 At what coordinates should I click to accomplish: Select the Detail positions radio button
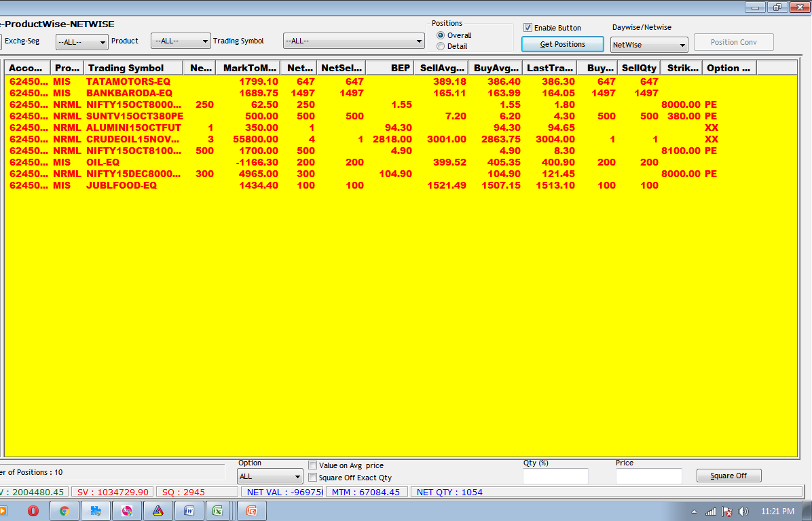point(441,46)
